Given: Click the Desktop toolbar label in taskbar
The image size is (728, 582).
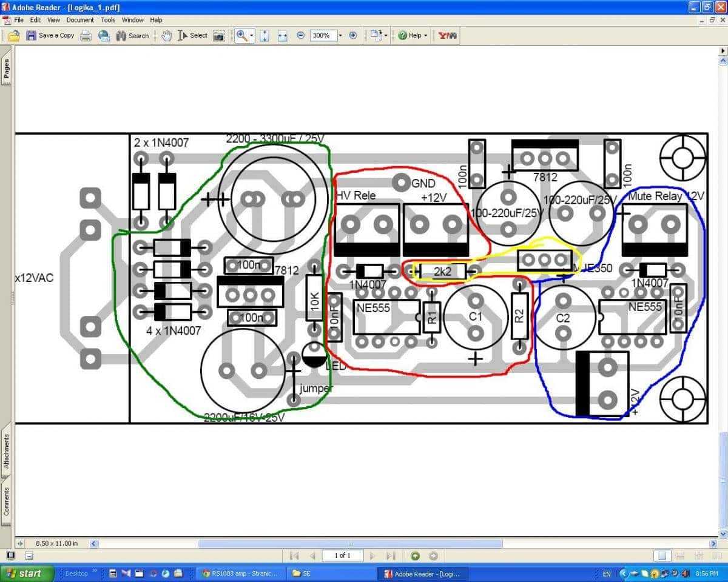Looking at the screenshot, I should click(x=76, y=573).
